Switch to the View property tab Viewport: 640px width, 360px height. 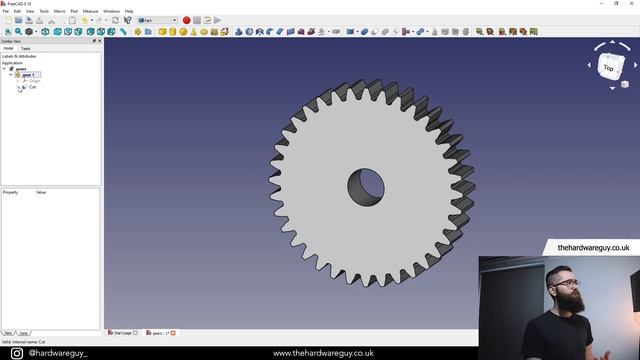click(x=8, y=333)
